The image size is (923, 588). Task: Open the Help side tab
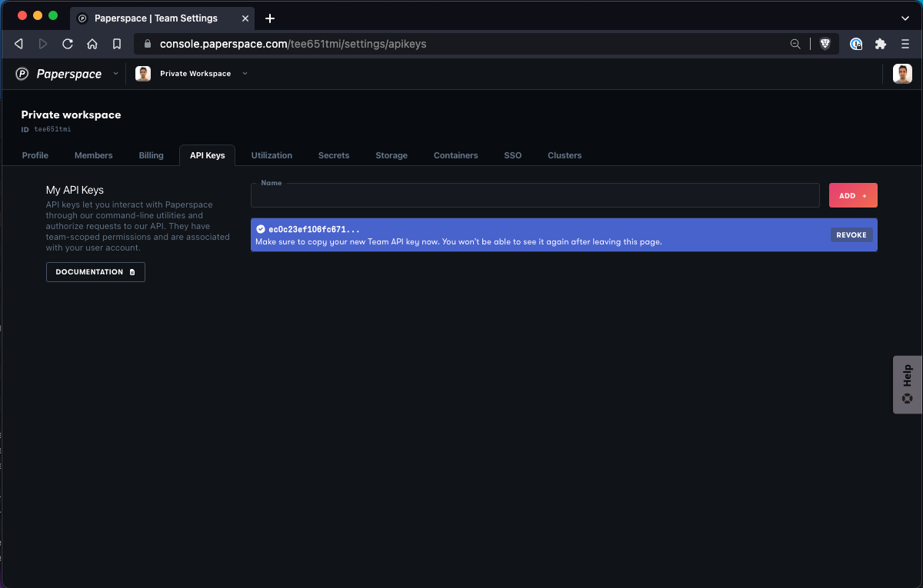click(908, 384)
